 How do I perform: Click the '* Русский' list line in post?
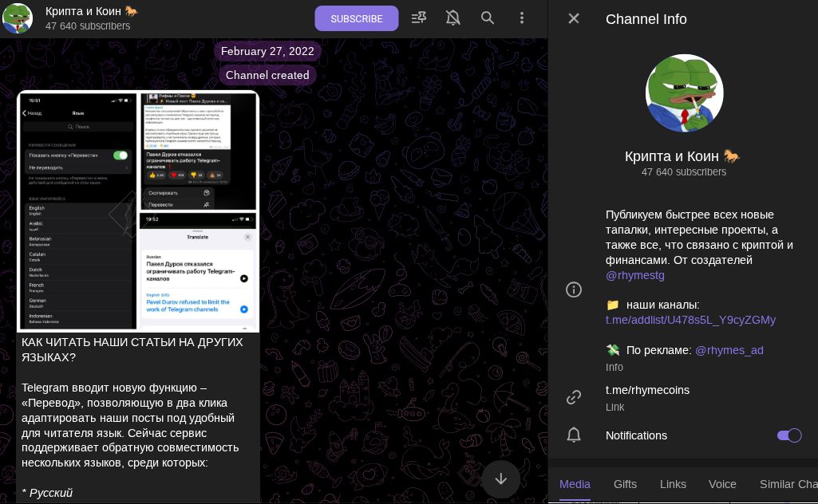click(47, 493)
